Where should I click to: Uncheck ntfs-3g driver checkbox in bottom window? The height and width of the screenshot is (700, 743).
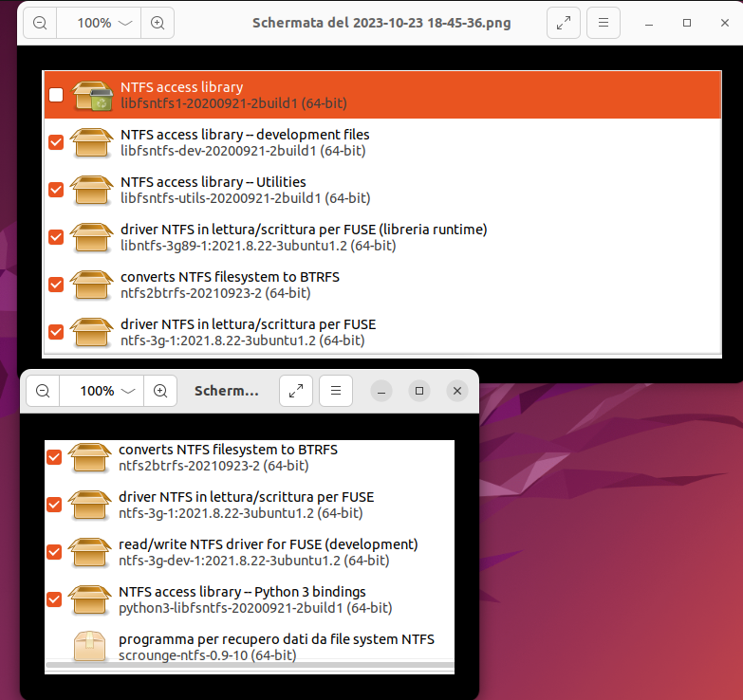click(54, 505)
